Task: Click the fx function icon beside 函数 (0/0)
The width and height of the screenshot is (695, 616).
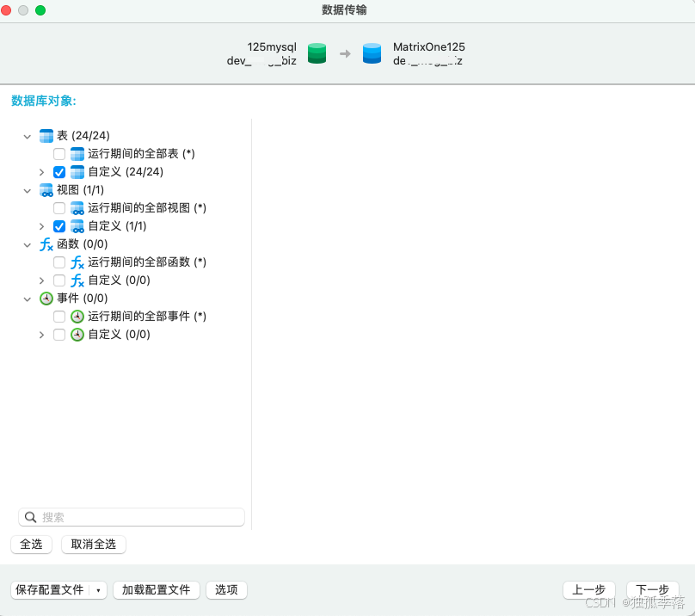Action: point(46,243)
